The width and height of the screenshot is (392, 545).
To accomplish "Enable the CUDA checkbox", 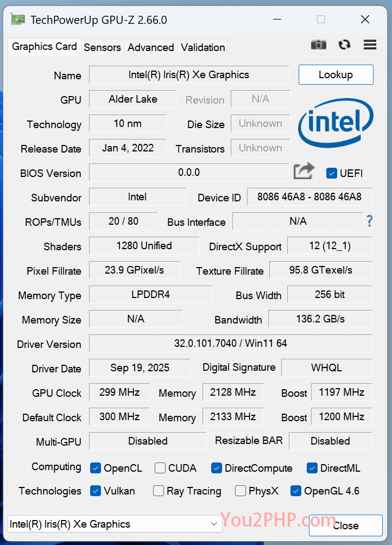I will coord(161,468).
